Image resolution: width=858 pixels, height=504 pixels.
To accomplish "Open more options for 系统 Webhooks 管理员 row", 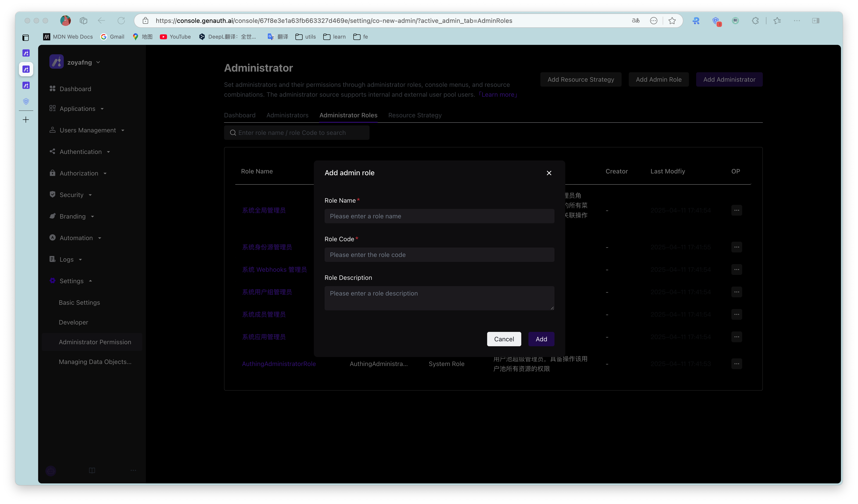I will (x=737, y=270).
